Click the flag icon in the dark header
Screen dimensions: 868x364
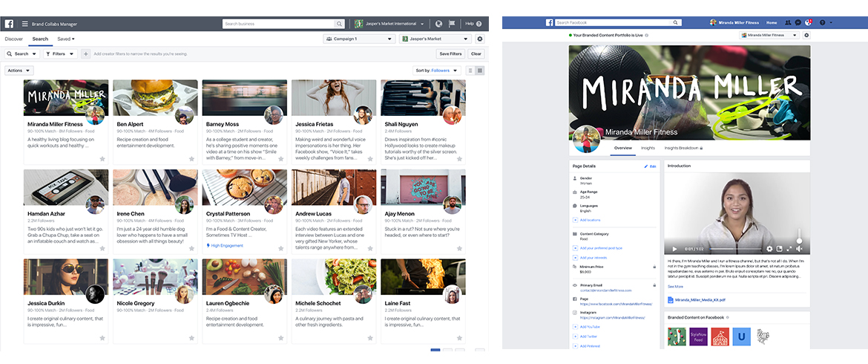click(x=452, y=24)
